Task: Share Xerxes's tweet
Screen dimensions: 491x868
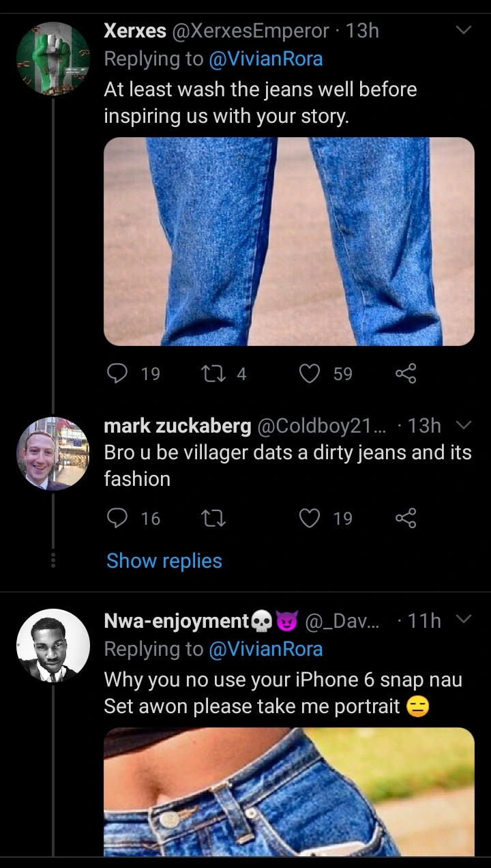Action: click(406, 373)
